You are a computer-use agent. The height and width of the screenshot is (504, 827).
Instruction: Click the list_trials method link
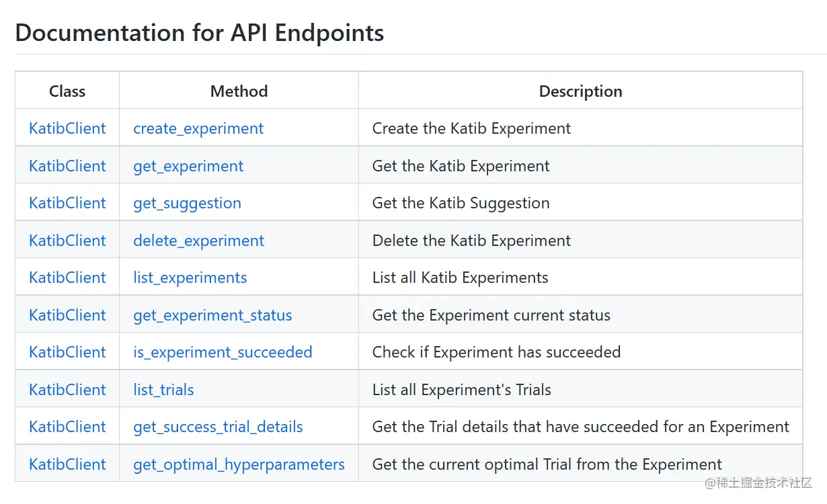(x=163, y=390)
